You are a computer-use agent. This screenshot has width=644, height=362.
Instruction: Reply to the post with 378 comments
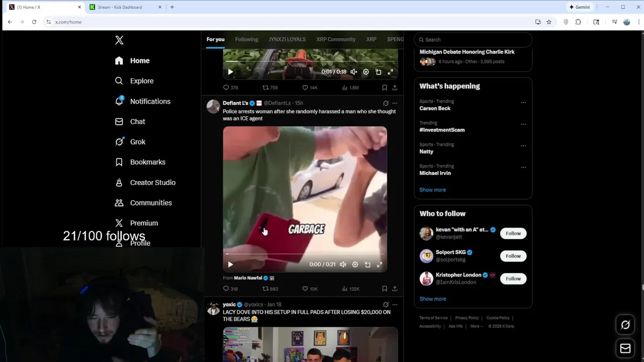tap(230, 87)
